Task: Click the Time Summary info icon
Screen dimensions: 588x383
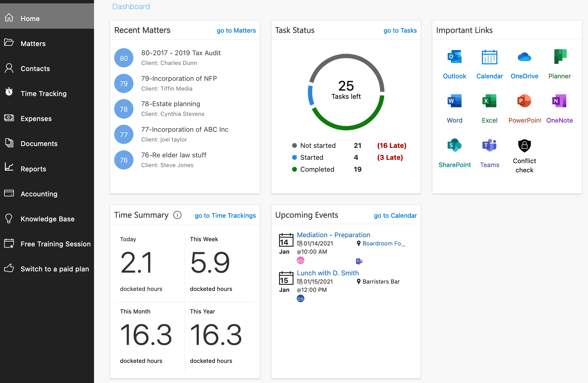Action: [x=177, y=215]
